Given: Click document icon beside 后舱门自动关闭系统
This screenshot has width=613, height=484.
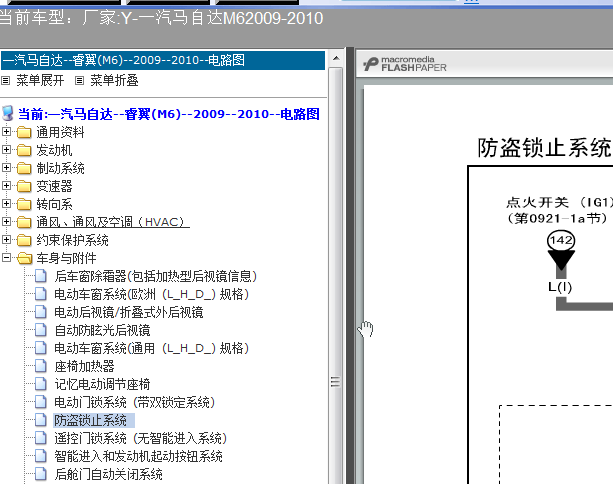Looking at the screenshot, I should pos(41,474).
